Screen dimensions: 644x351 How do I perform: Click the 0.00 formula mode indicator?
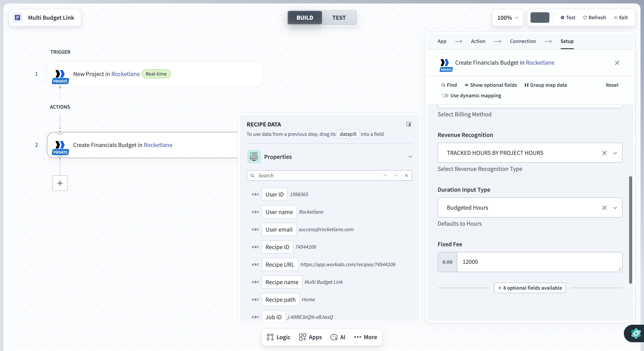(x=448, y=262)
